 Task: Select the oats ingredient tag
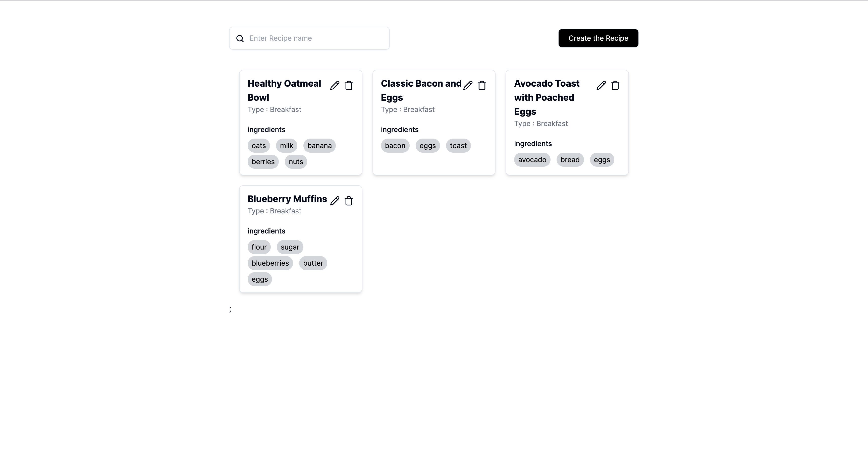point(258,146)
